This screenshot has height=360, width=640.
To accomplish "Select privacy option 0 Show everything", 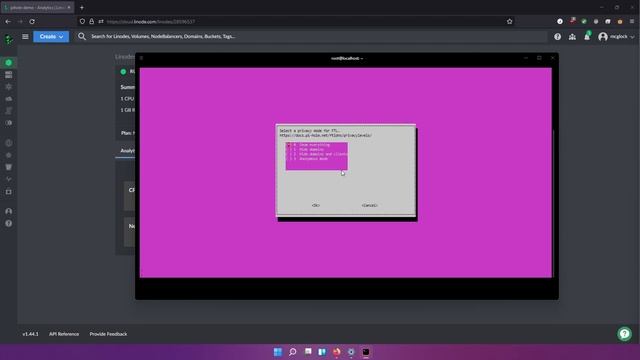I will [x=317, y=145].
